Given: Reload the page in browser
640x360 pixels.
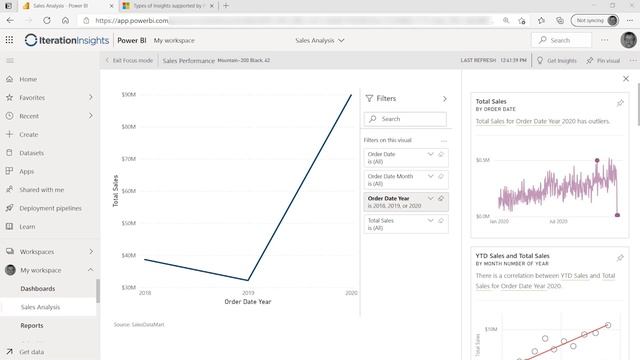Looking at the screenshot, I should 47,20.
